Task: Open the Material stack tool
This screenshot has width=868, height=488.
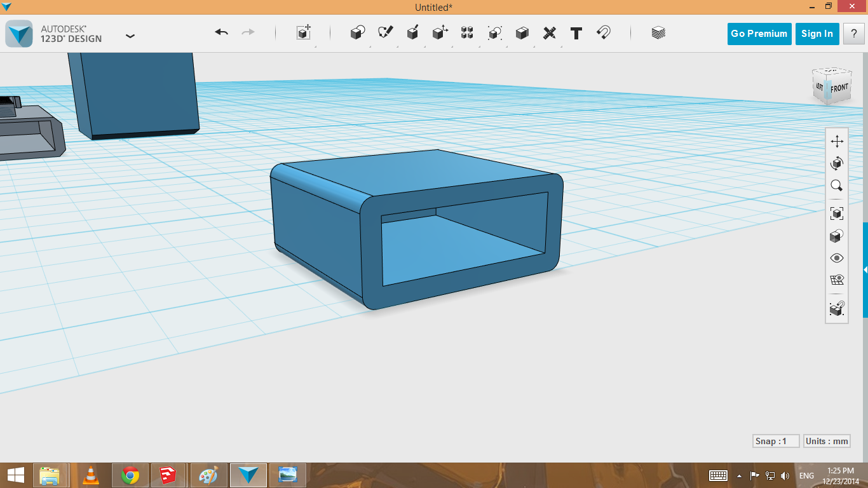Action: click(658, 33)
